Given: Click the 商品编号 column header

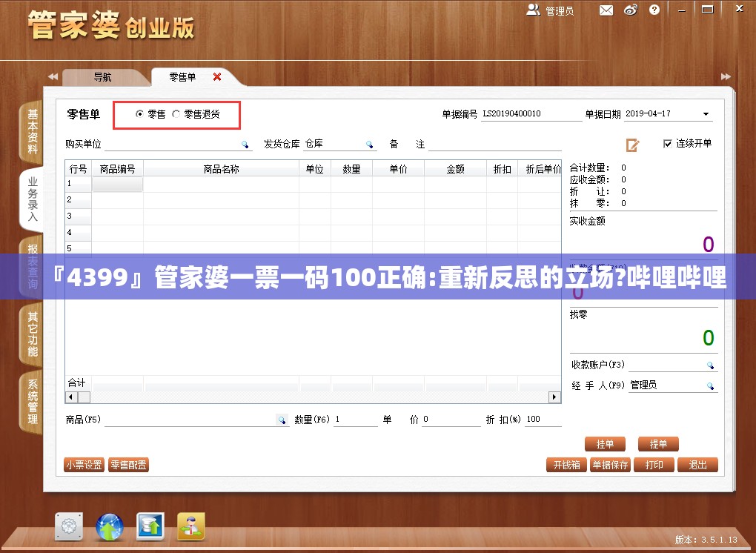Looking at the screenshot, I should [118, 169].
